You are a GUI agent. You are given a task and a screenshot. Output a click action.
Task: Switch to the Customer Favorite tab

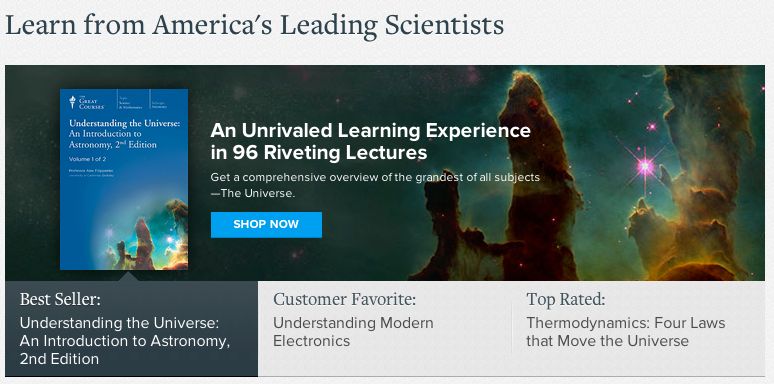[385, 328]
